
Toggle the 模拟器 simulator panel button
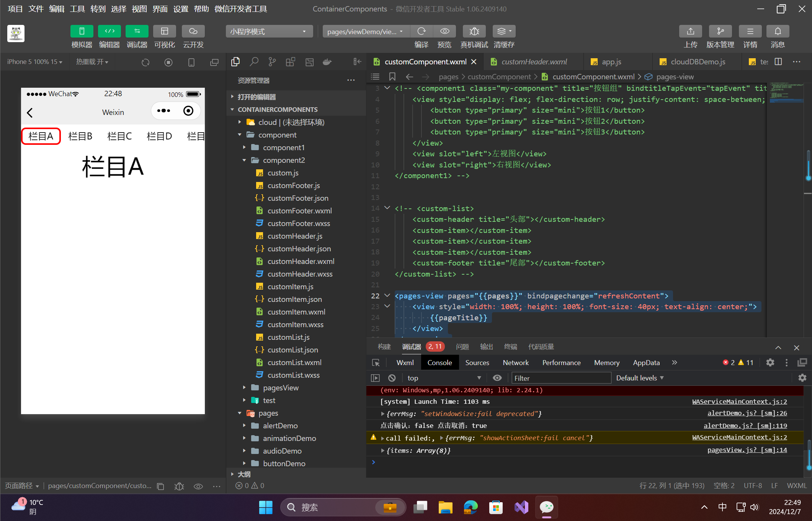pos(82,31)
